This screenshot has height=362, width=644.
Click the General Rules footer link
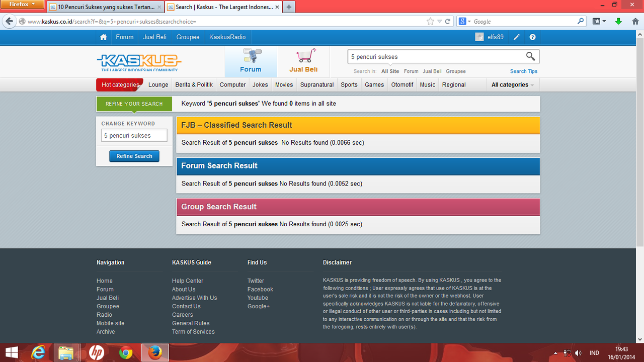tap(191, 323)
